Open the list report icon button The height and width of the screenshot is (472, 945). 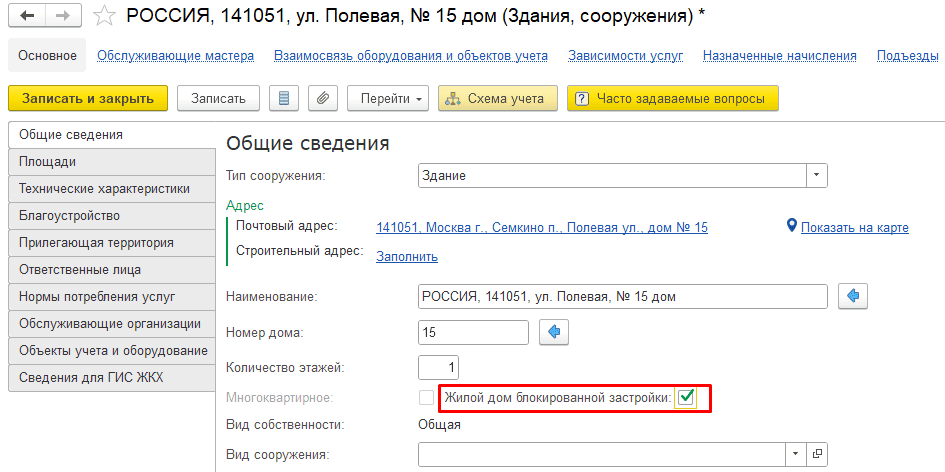(284, 98)
